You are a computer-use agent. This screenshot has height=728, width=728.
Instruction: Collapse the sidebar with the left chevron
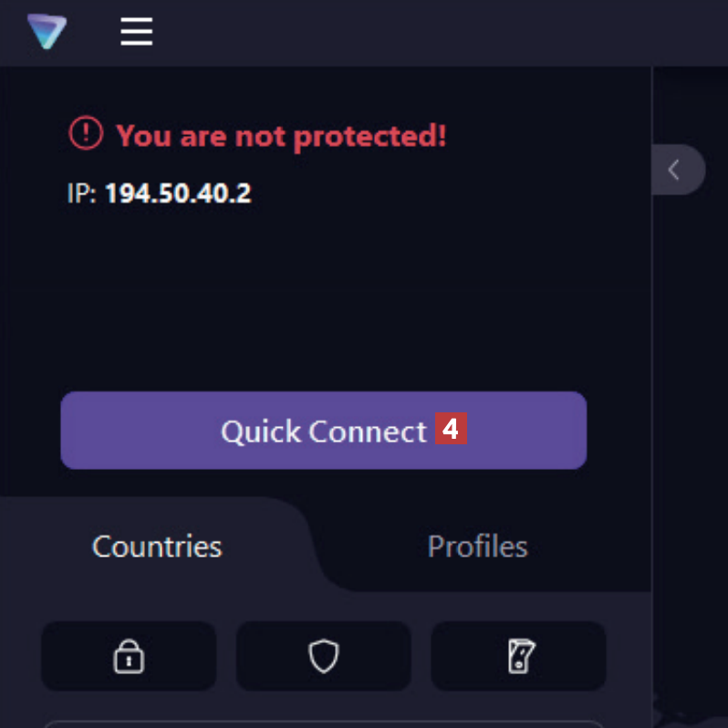click(675, 170)
